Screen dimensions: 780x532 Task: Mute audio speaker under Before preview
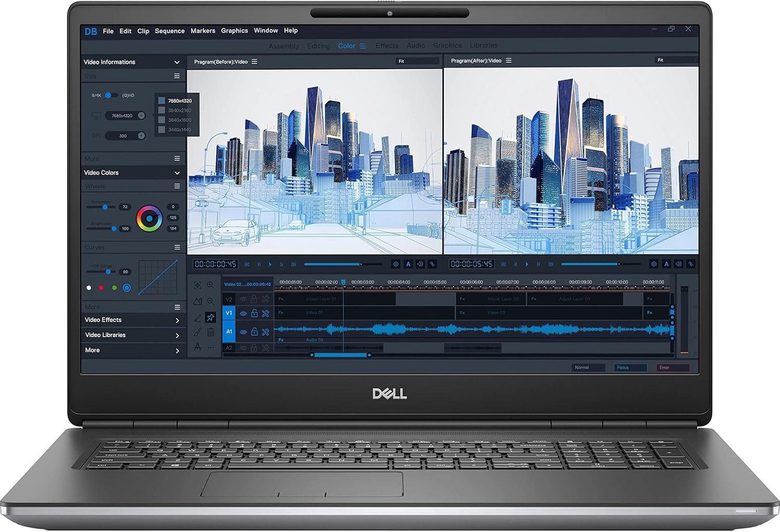click(420, 264)
